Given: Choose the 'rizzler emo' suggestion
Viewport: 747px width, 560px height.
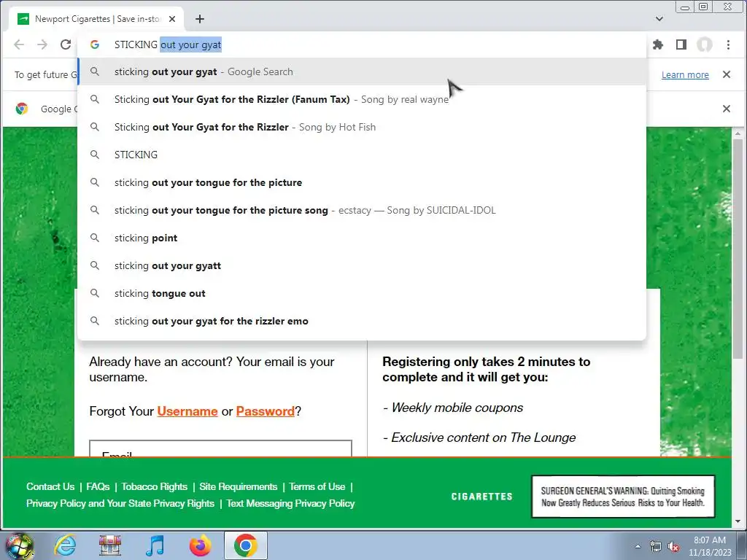Looking at the screenshot, I should [x=362, y=322].
